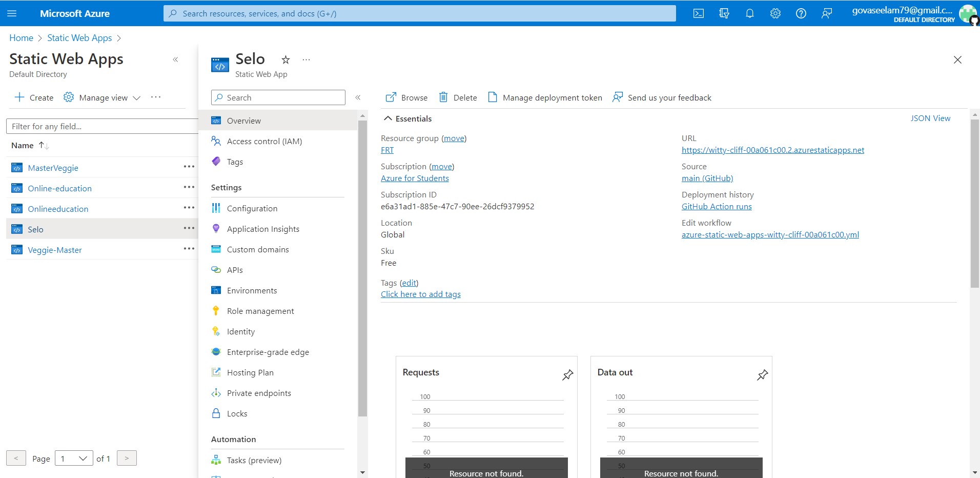Open the help and support icon
The image size is (980, 478).
[x=801, y=13]
